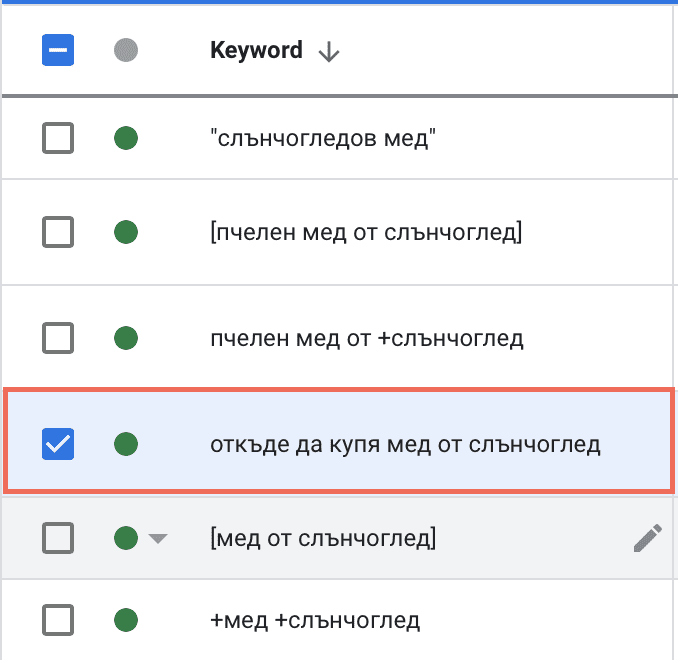Click the keyword text откъде да купя мед от слънчоглед
The height and width of the screenshot is (660, 678).
coord(405,443)
